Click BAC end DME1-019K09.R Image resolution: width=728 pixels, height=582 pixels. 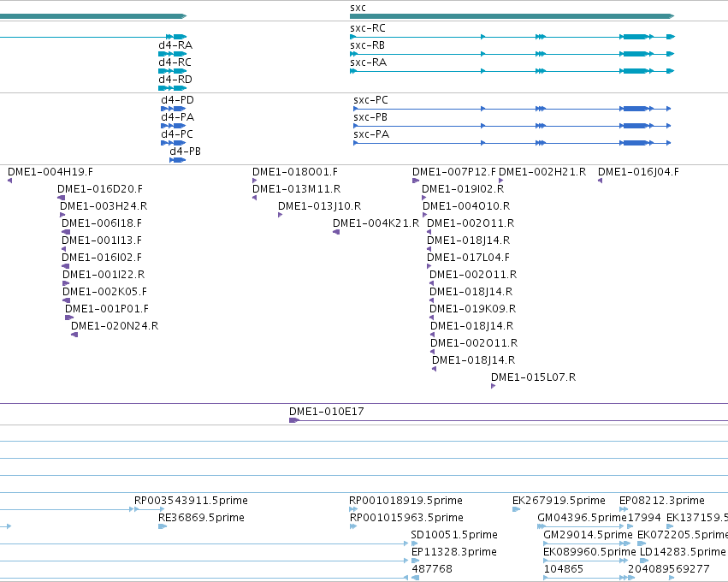472,309
